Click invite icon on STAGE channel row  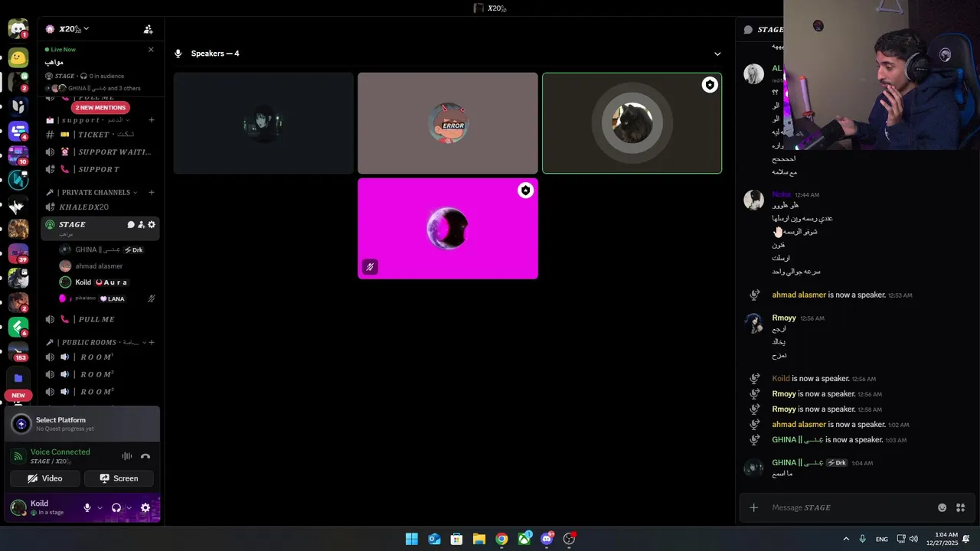pos(141,224)
